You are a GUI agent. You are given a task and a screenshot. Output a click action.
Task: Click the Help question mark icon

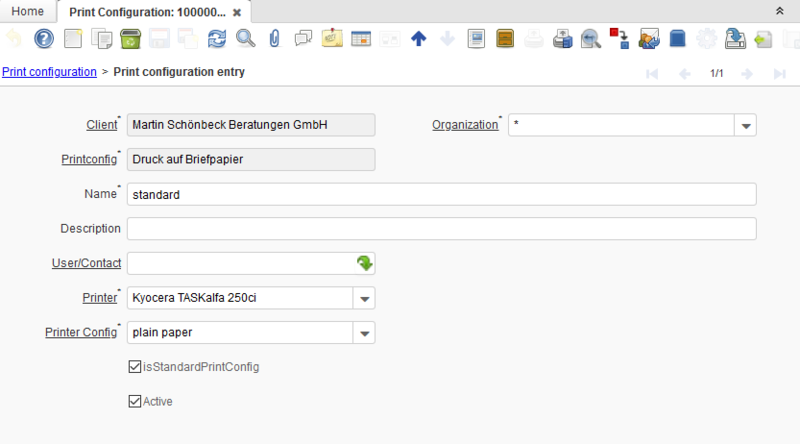coord(43,39)
